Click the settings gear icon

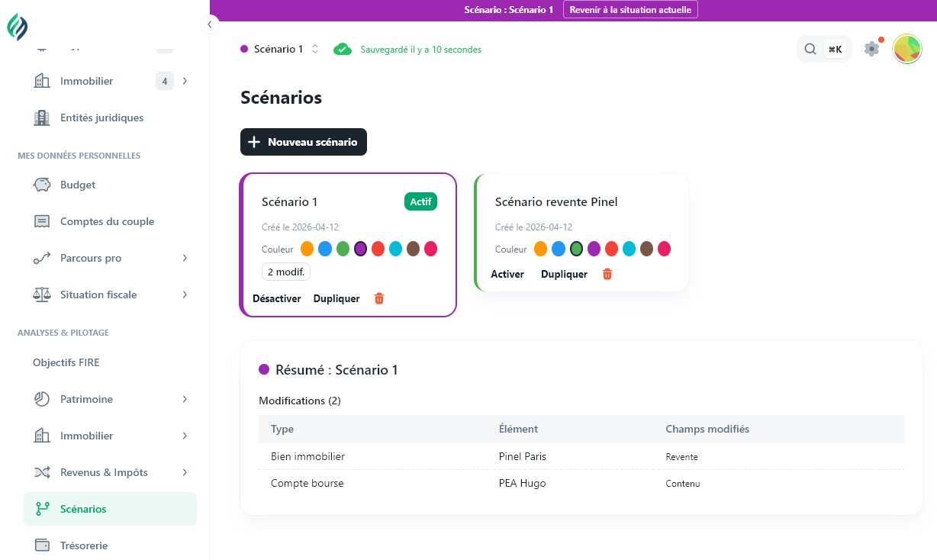871,49
